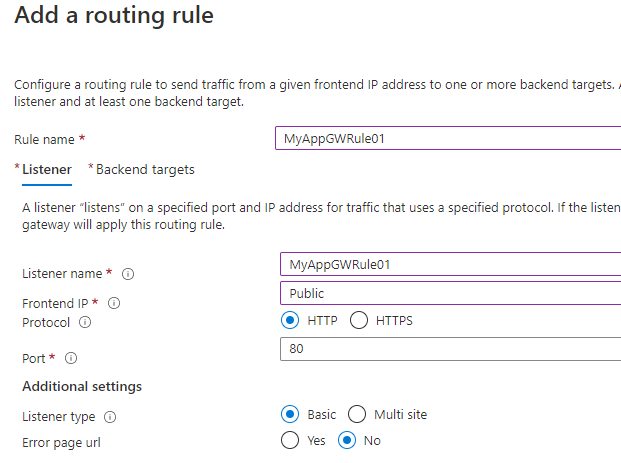This screenshot has height=463, width=621.
Task: Set Error page url to Yes
Action: (x=291, y=440)
